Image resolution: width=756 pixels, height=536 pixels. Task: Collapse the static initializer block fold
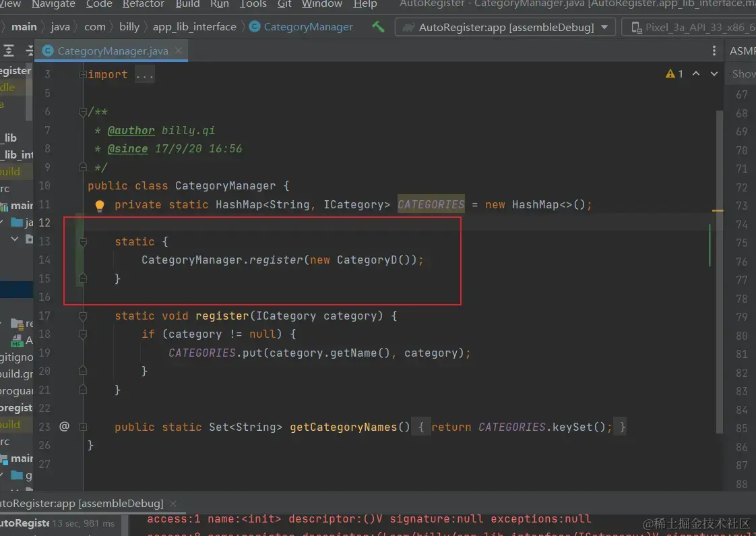[83, 242]
